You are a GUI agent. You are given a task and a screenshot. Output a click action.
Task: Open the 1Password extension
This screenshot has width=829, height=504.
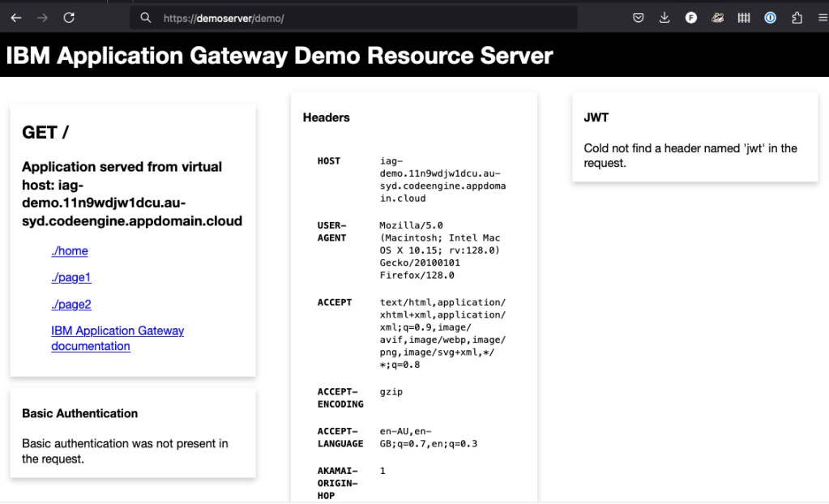click(x=770, y=17)
